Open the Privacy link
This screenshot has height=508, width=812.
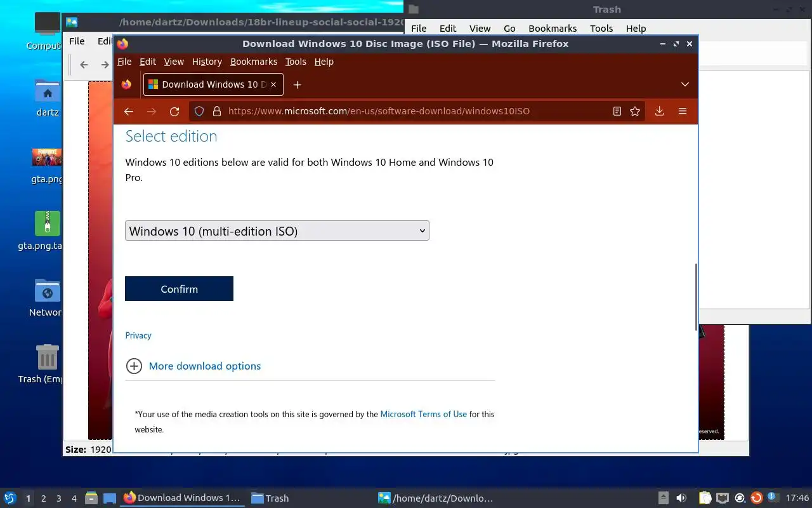tap(138, 335)
